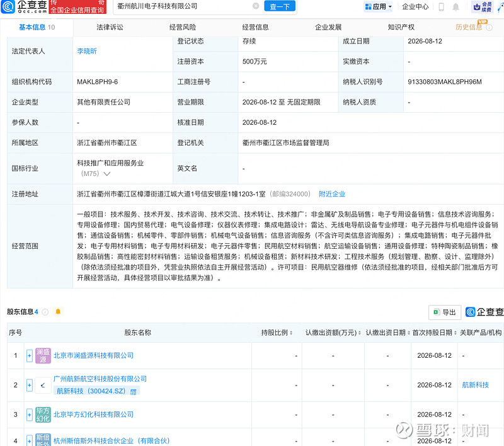Expand row for 北京市澜盛源科技有限公司
The height and width of the screenshot is (446, 504).
coord(29,356)
